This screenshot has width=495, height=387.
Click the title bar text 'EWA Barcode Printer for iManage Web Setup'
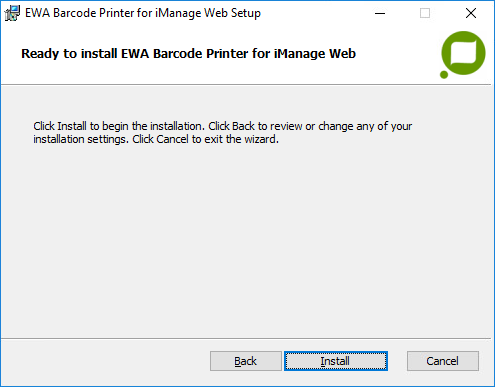click(x=143, y=13)
